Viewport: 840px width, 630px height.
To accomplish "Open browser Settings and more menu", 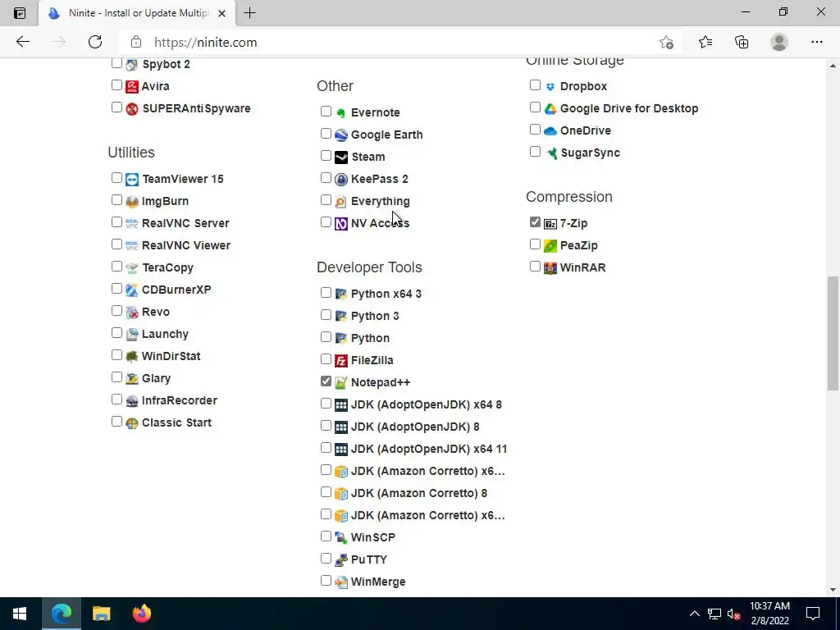I will 816,43.
